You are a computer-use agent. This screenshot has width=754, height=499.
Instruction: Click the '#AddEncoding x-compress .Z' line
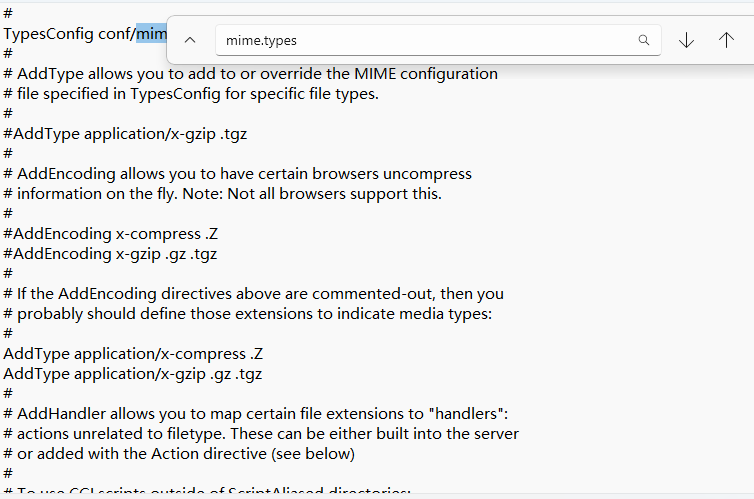[111, 234]
